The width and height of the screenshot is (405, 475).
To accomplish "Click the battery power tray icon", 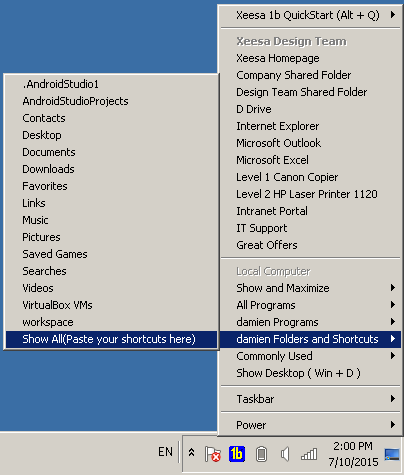I will (261, 454).
